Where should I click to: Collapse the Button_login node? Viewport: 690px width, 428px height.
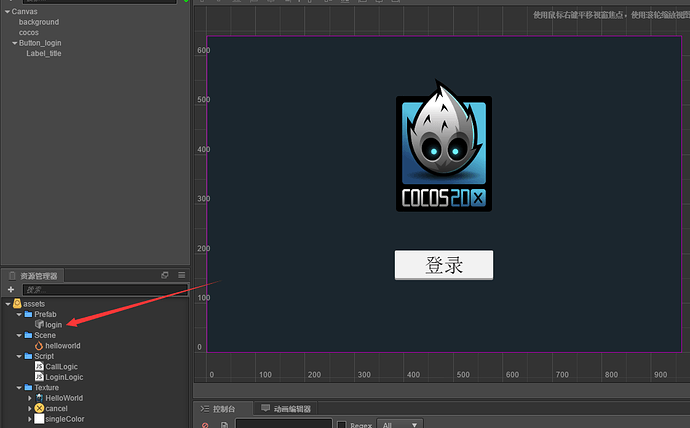tap(15, 43)
